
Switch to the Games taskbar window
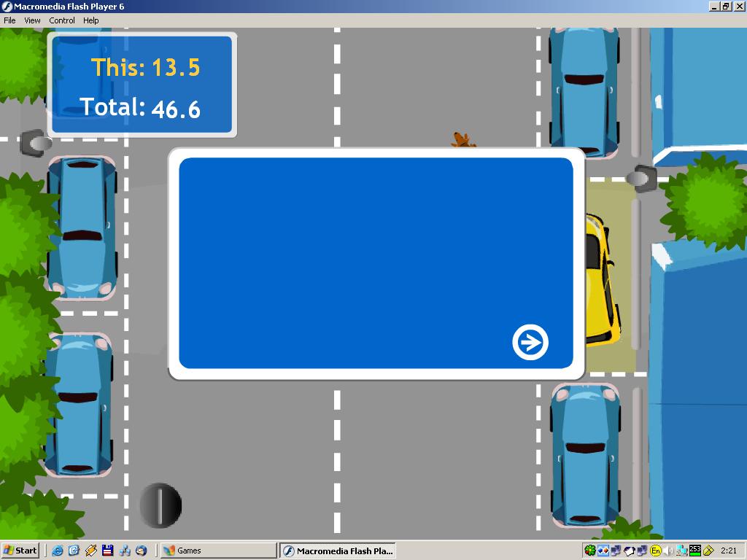(218, 551)
